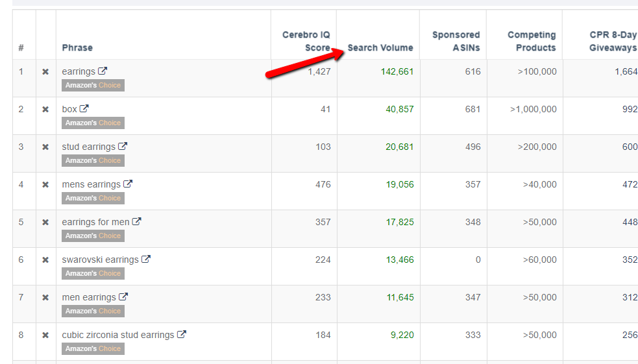638x364 pixels.
Task: Click Competing Products value >1,000,000
Action: tap(533, 109)
